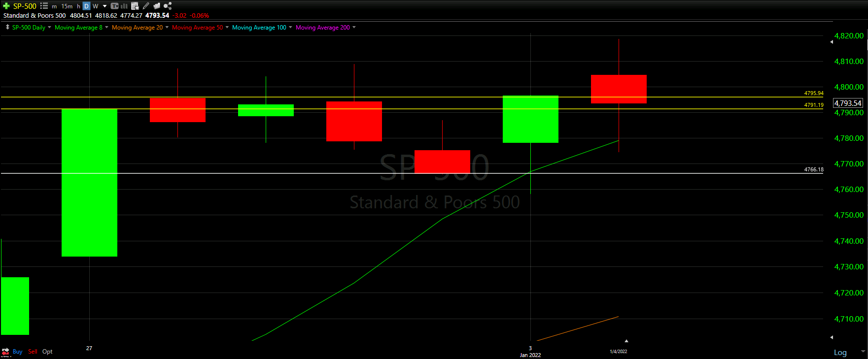
Task: Click the 4,750.00 price axis label
Action: 849,215
